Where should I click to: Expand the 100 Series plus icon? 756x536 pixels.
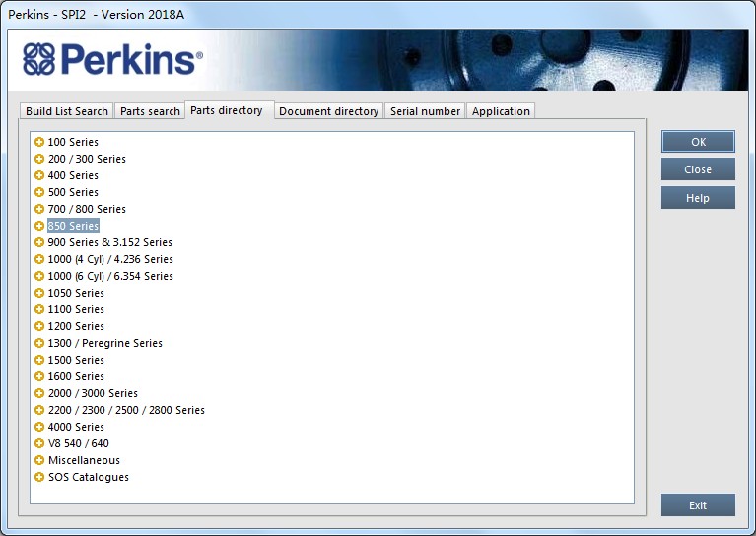pyautogui.click(x=39, y=142)
